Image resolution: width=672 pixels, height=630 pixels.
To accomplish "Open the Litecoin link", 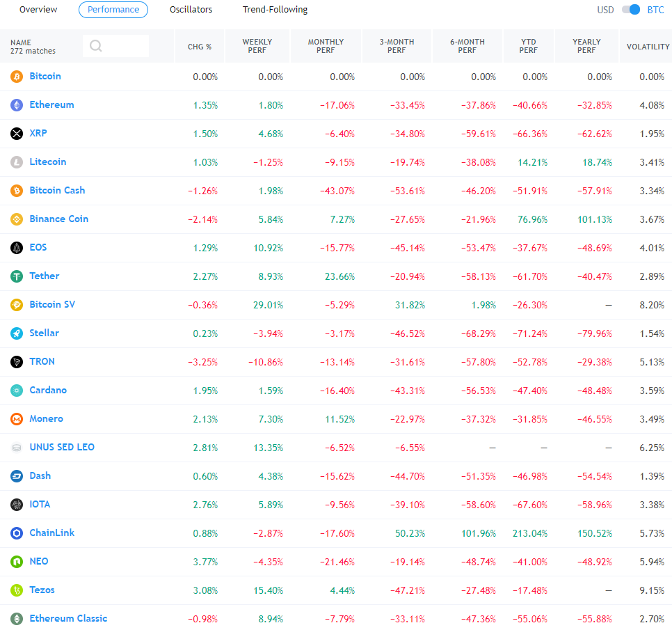I will tap(48, 162).
